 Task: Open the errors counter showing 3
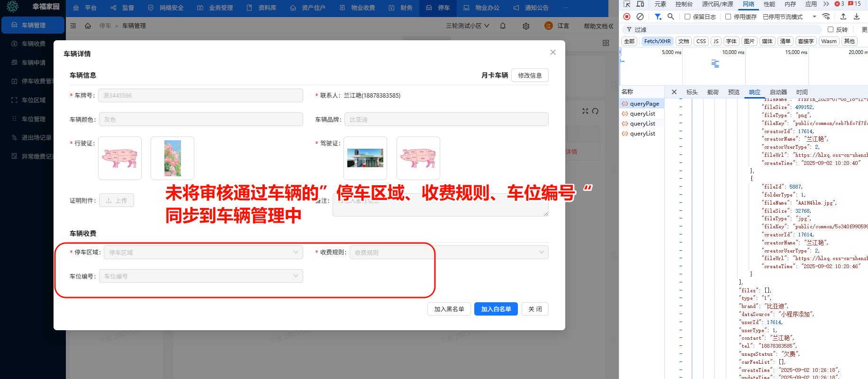pyautogui.click(x=840, y=4)
